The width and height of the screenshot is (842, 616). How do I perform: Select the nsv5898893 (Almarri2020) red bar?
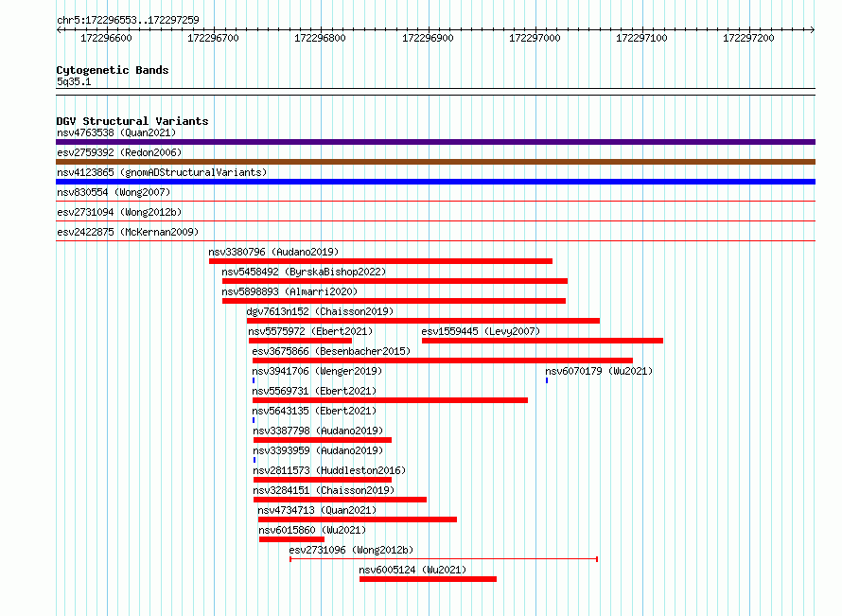pos(395,301)
